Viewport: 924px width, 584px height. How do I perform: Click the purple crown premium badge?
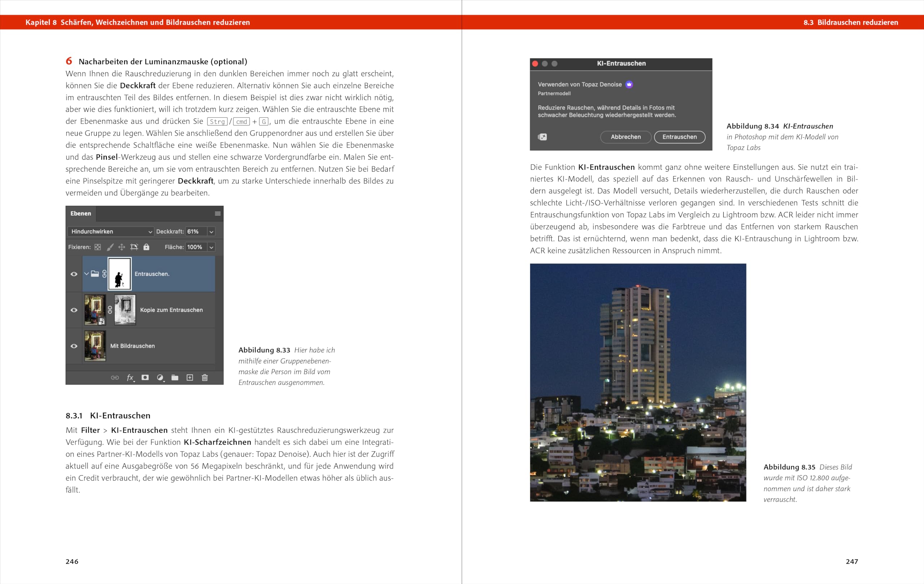point(629,85)
